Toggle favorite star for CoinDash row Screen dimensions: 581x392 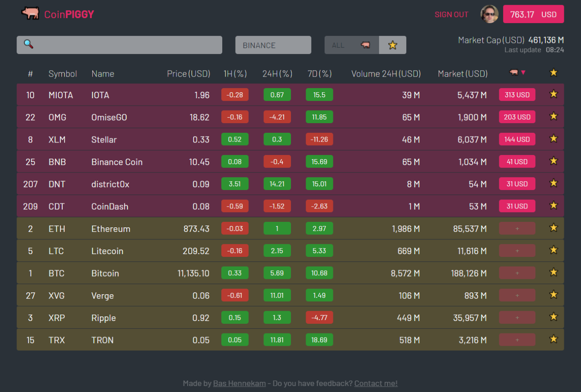tap(554, 205)
